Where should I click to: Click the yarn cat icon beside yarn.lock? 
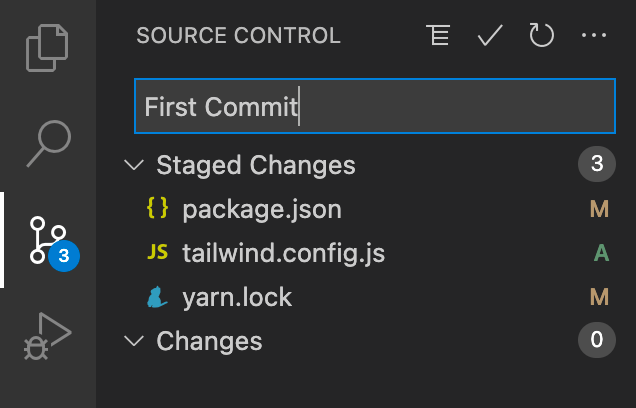click(157, 297)
